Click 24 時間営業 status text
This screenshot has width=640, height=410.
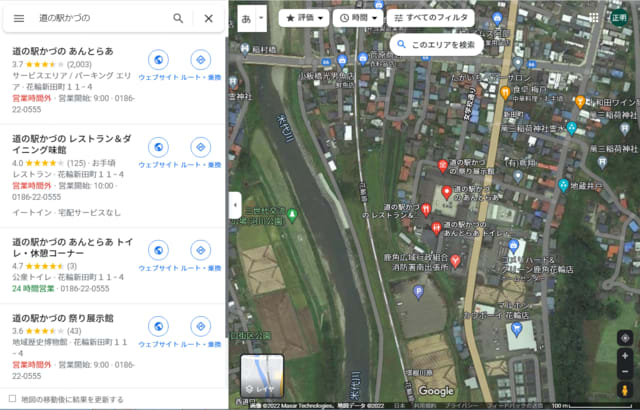(x=33, y=288)
